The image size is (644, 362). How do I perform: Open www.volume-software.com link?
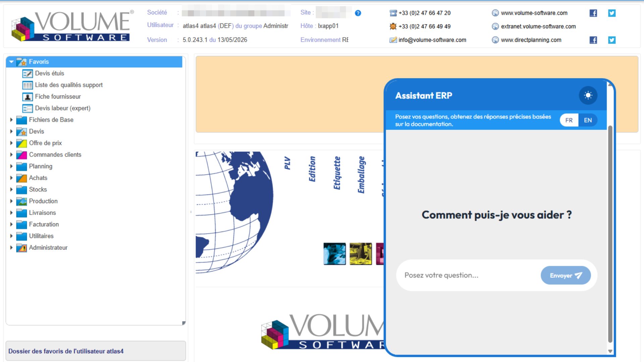[x=534, y=13]
